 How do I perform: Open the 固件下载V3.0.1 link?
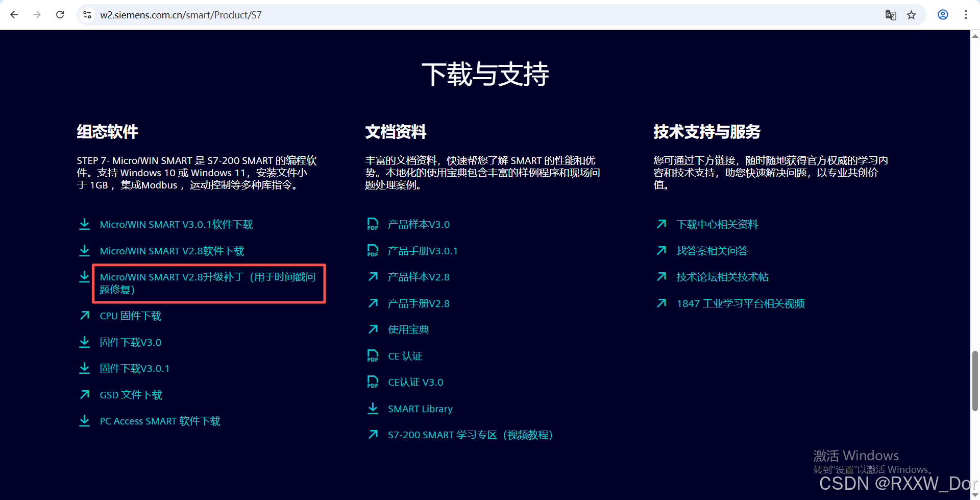coord(135,368)
